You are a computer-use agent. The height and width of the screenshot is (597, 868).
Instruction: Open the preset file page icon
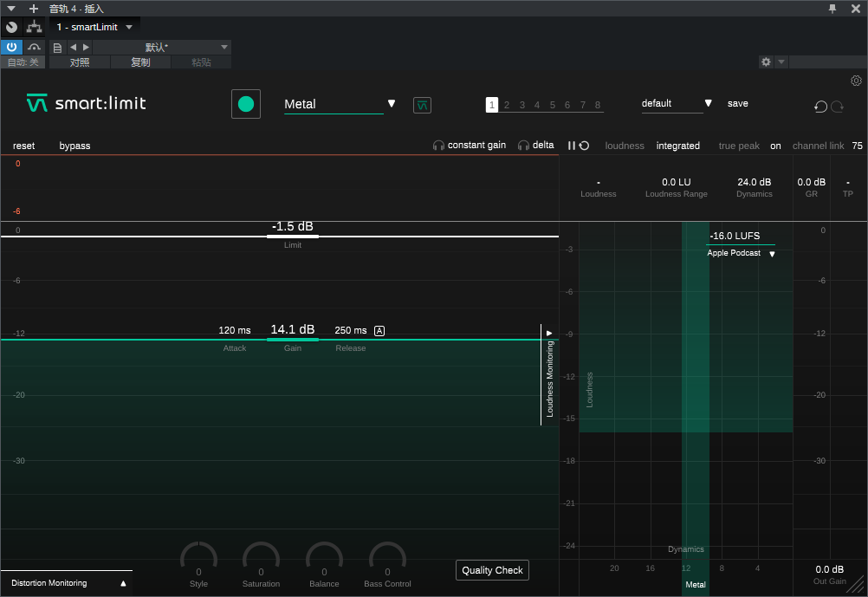tap(57, 48)
